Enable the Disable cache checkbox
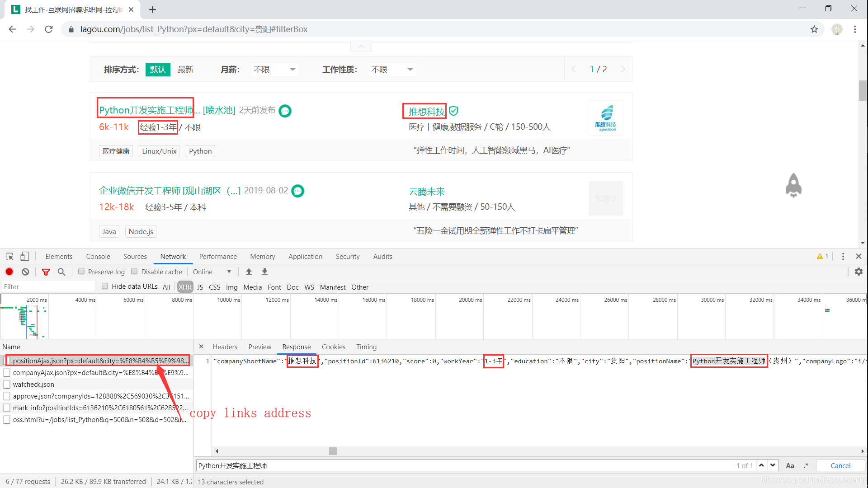The image size is (868, 488). coord(134,271)
